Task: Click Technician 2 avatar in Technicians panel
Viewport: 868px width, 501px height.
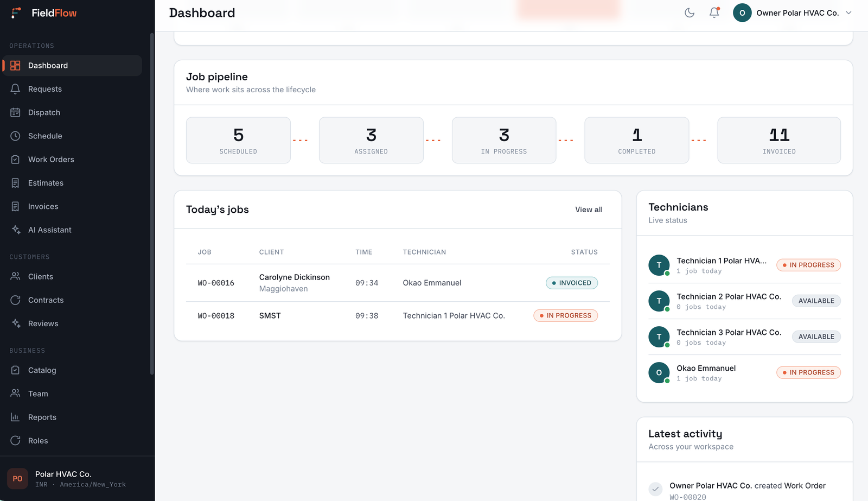Action: pyautogui.click(x=659, y=301)
